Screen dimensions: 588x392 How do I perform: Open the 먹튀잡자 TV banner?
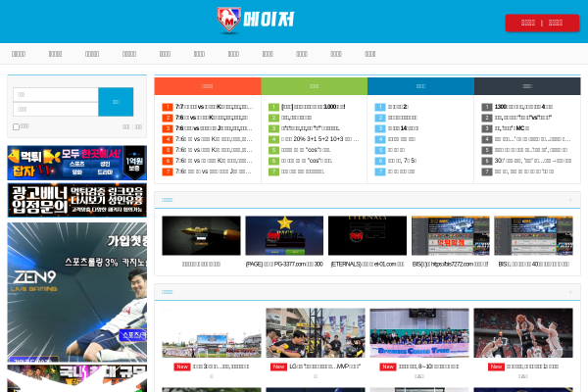click(x=76, y=163)
